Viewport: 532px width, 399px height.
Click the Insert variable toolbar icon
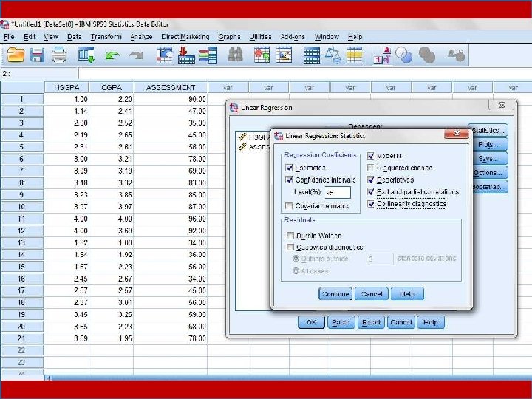284,55
